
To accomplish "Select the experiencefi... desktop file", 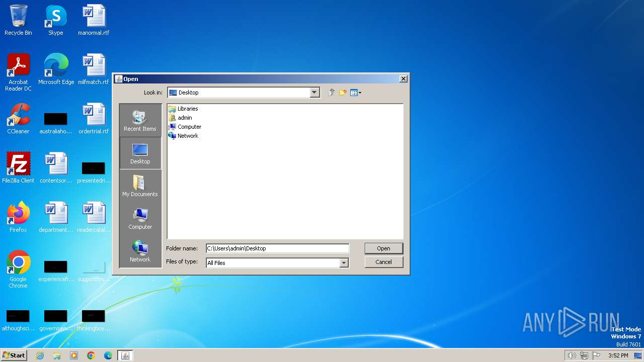I will pyautogui.click(x=56, y=270).
